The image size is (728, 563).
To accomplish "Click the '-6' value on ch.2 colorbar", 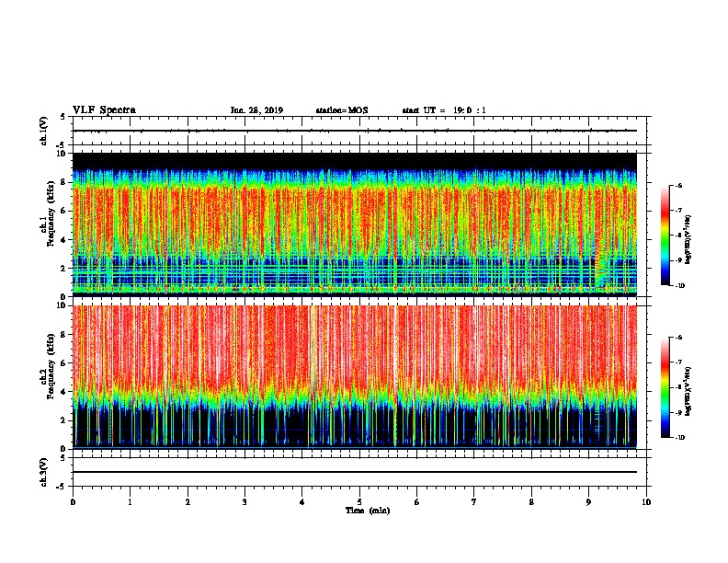I will 678,338.
